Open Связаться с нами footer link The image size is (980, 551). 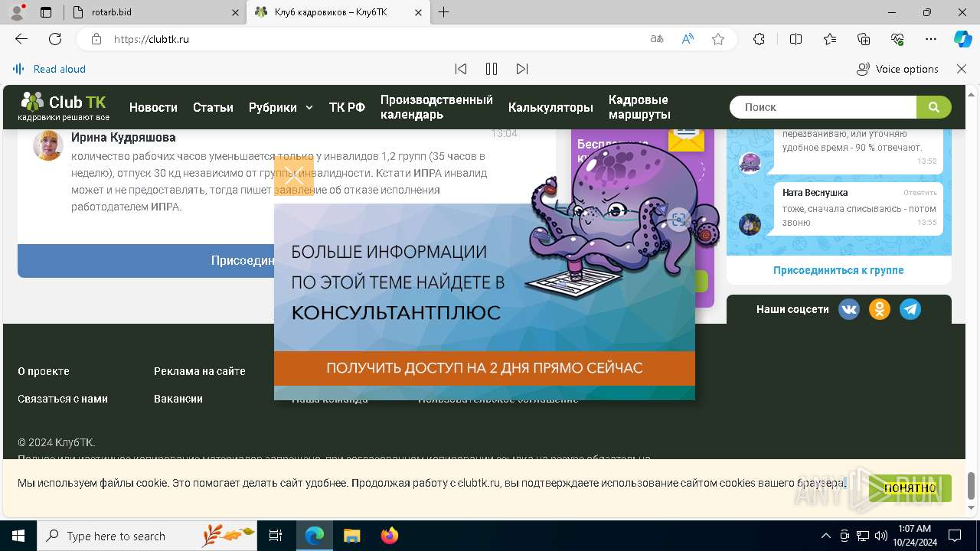click(x=63, y=399)
